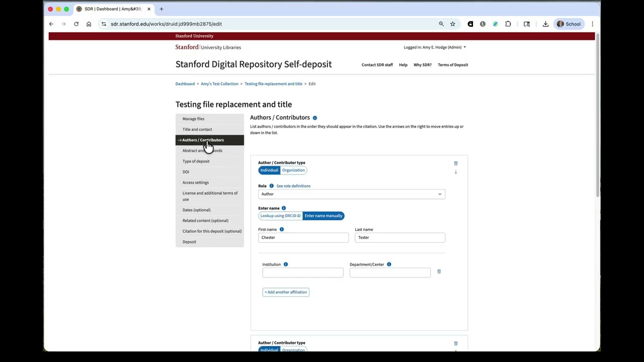This screenshot has width=644, height=362.
Task: Delete the first author entry via trash icon
Action: pos(456,163)
